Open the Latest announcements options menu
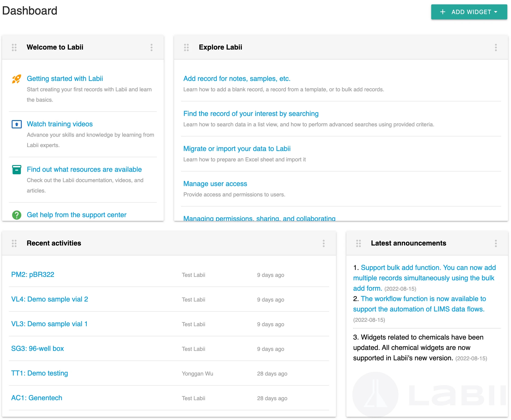This screenshot has height=420, width=511. pos(496,243)
